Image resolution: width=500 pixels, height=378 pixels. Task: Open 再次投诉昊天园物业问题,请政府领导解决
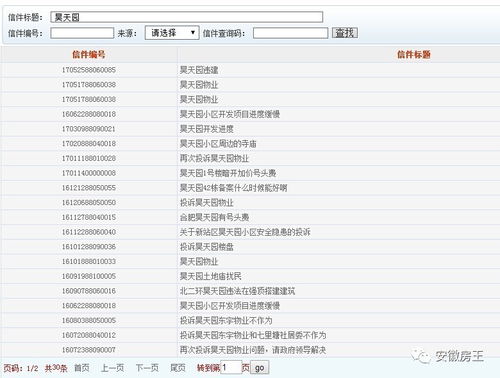253,350
